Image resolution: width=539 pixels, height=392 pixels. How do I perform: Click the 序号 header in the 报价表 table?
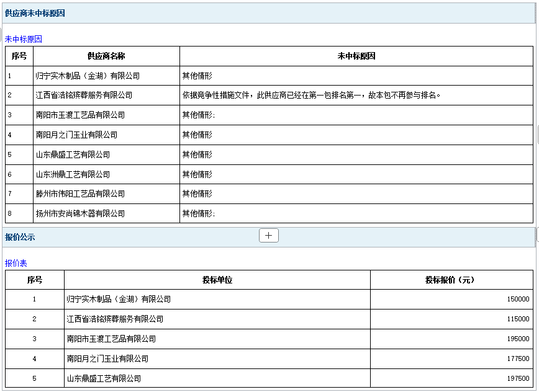click(x=35, y=280)
